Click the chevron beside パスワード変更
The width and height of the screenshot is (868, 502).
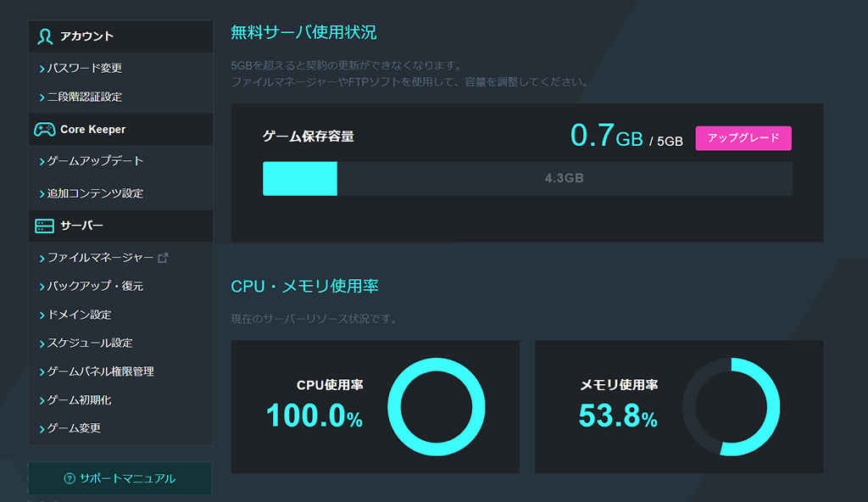click(42, 68)
